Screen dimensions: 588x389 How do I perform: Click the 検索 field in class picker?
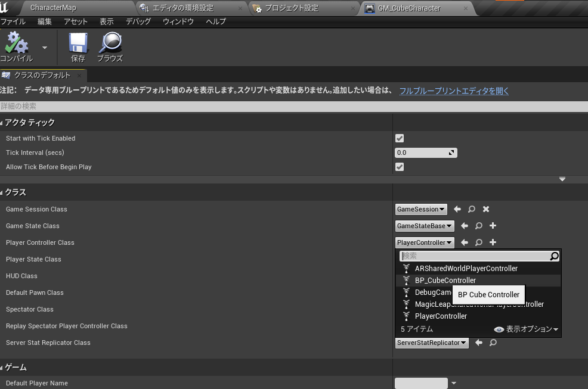[474, 256]
